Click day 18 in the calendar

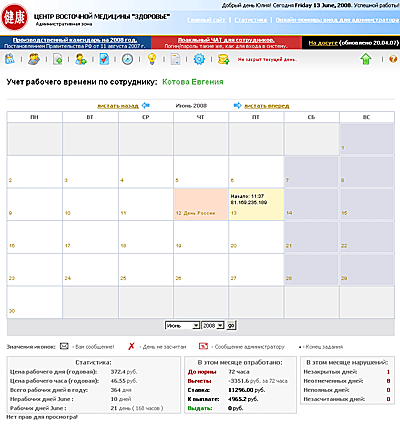tap(146, 237)
